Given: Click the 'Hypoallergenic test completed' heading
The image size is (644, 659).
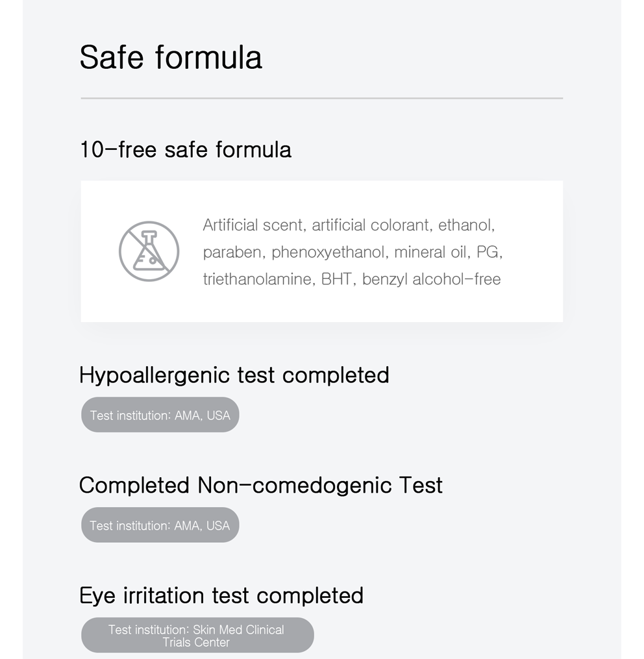Looking at the screenshot, I should (x=234, y=375).
